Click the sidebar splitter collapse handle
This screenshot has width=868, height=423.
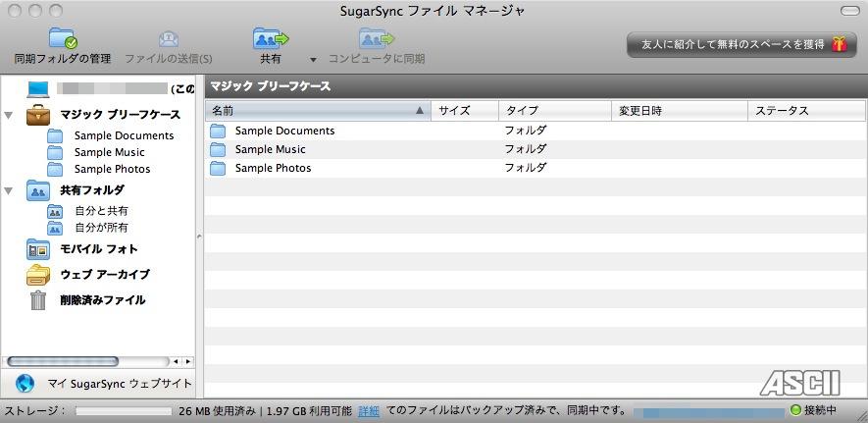tap(200, 237)
